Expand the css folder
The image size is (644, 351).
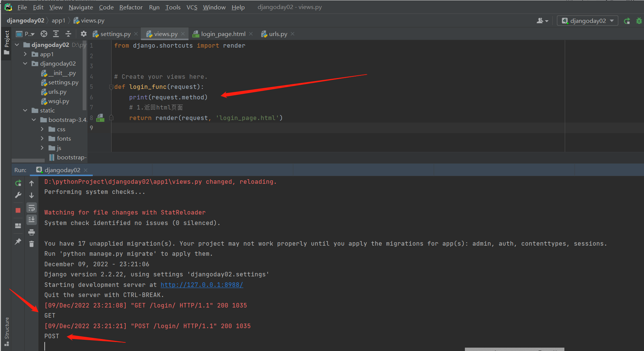(42, 129)
